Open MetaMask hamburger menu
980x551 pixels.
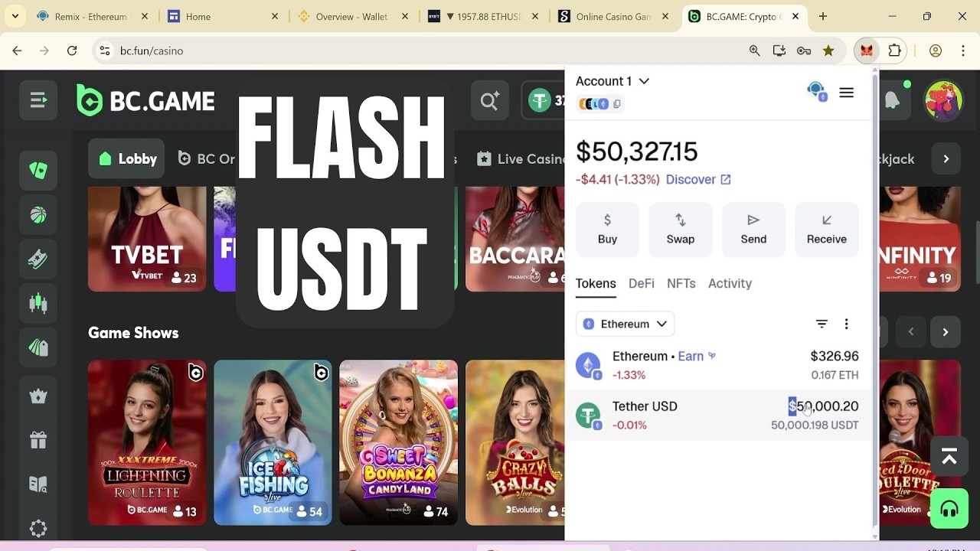(x=846, y=93)
